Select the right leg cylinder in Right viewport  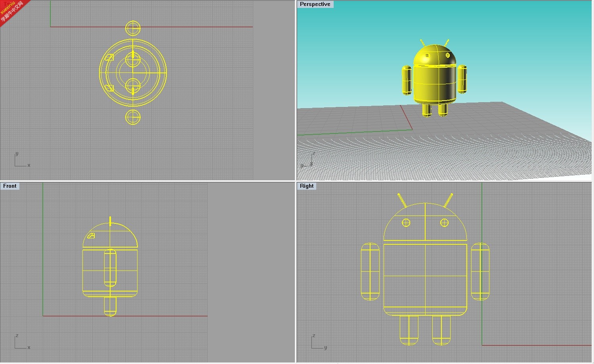coord(441,330)
